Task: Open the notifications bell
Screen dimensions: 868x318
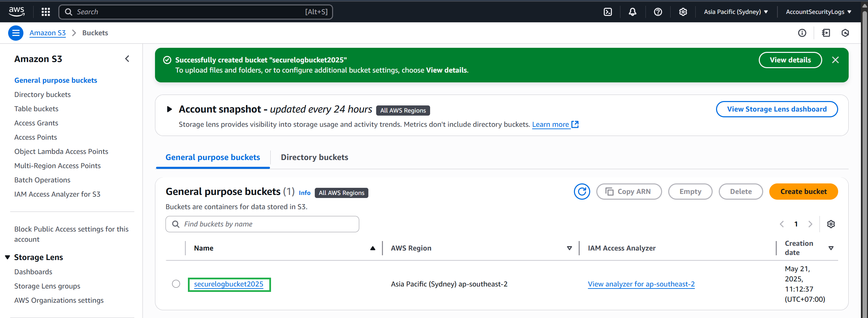Action: pyautogui.click(x=632, y=12)
